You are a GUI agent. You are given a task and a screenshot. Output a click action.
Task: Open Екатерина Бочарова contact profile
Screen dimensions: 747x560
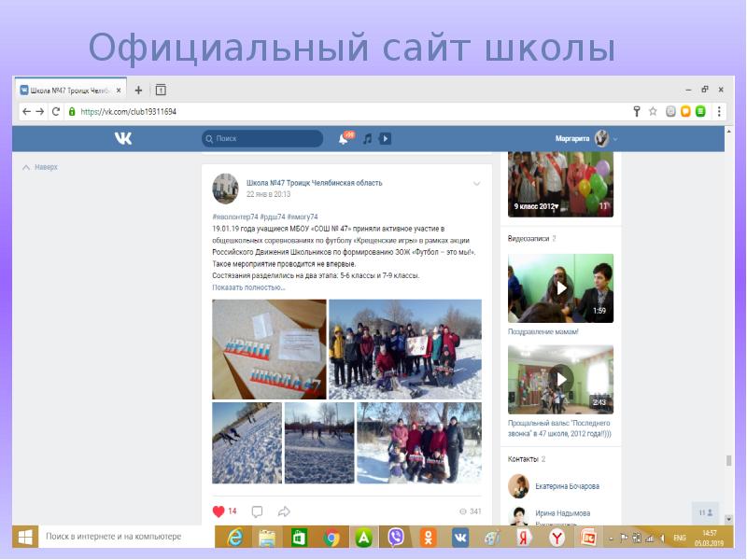click(x=567, y=486)
